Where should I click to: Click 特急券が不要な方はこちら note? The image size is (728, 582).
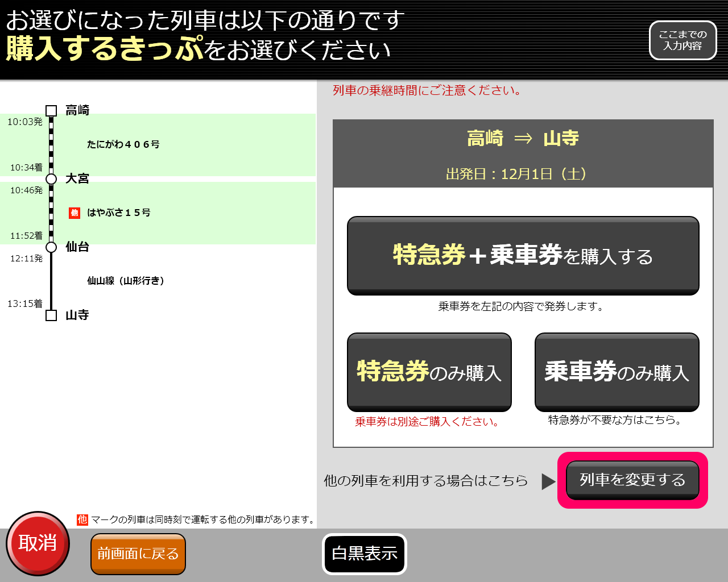pyautogui.click(x=615, y=420)
